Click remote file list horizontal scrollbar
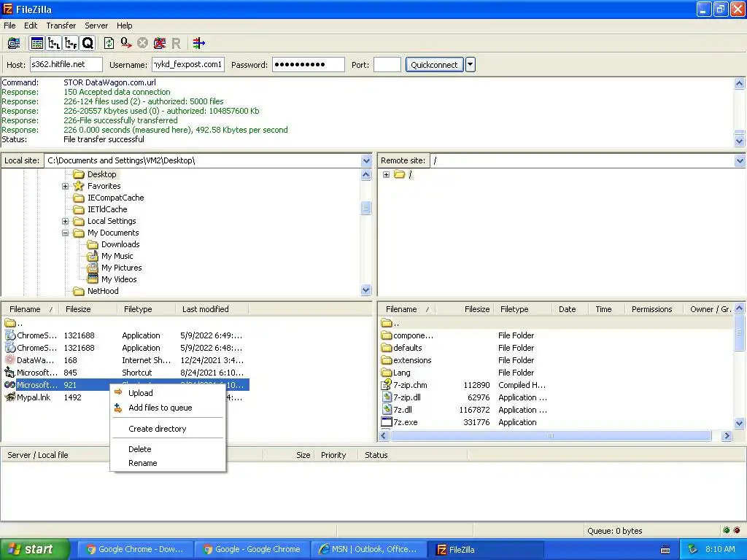The image size is (747, 560). (551, 436)
